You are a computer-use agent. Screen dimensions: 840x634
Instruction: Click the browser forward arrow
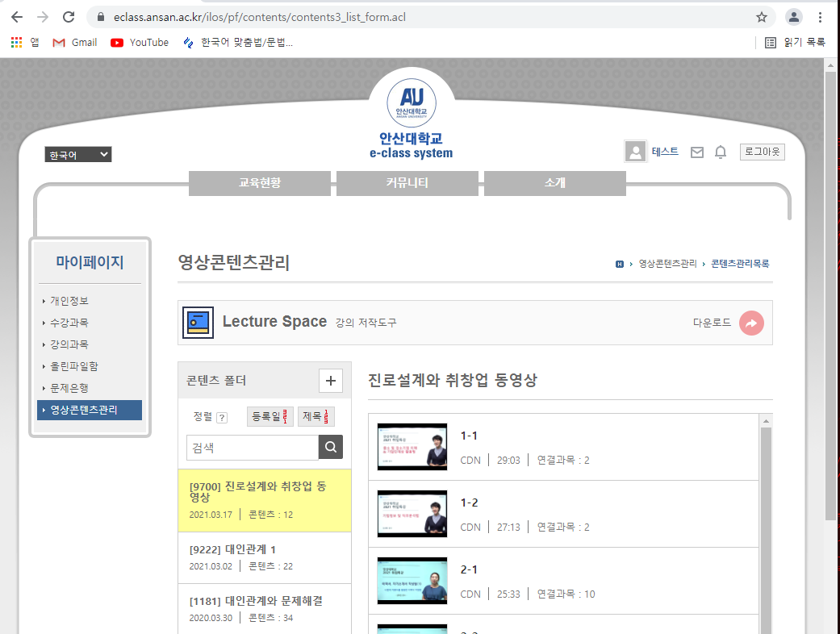(x=42, y=17)
